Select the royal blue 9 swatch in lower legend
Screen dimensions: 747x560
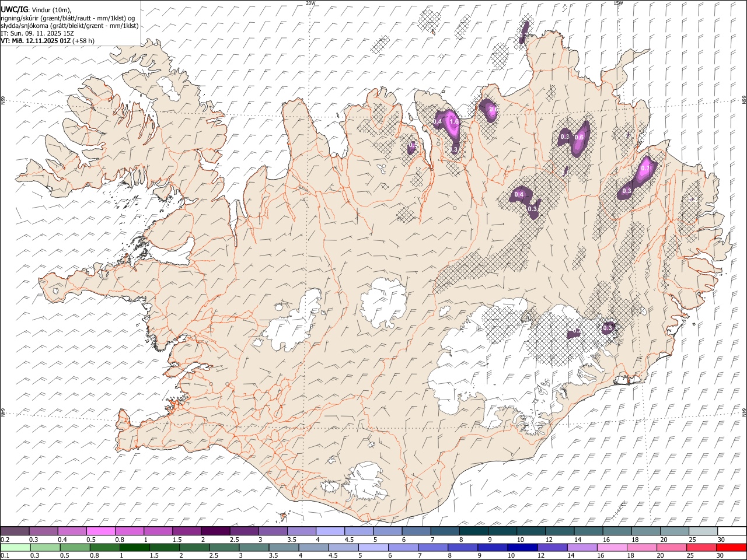pyautogui.click(x=492, y=547)
